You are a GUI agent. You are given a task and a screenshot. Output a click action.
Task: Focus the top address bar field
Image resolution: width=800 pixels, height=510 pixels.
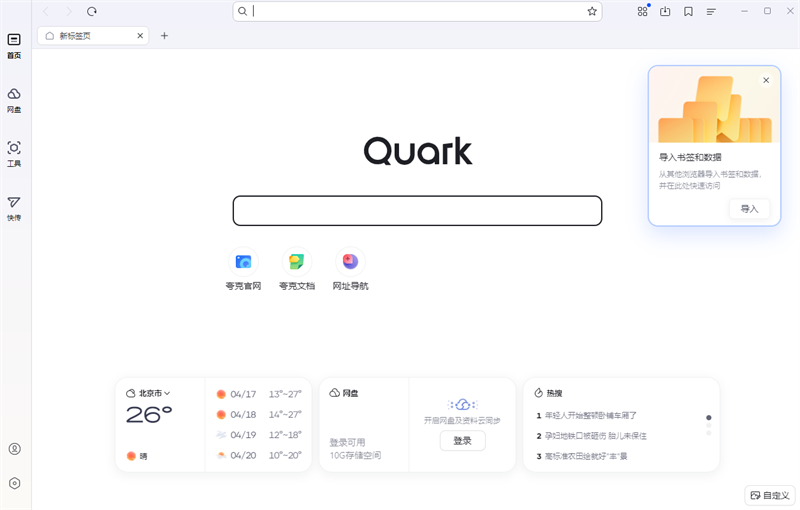417,11
